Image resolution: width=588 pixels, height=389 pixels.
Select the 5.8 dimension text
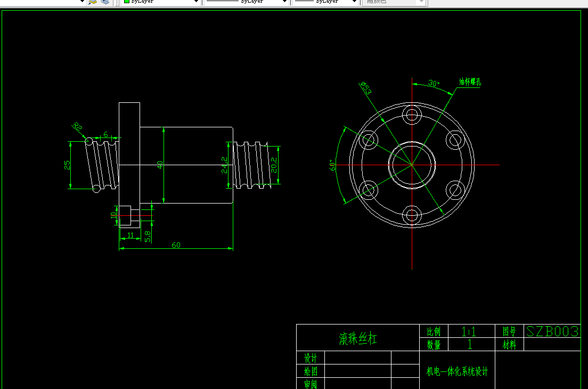[x=148, y=236]
